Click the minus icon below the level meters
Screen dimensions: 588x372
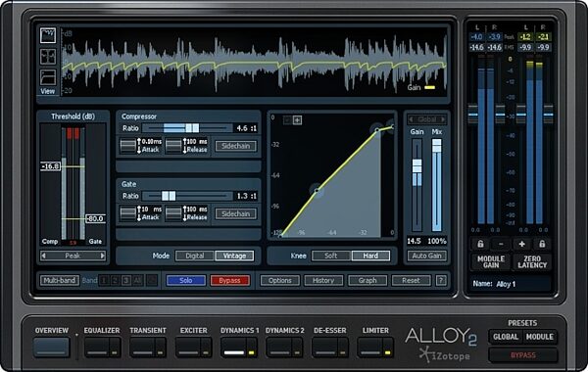(501, 245)
